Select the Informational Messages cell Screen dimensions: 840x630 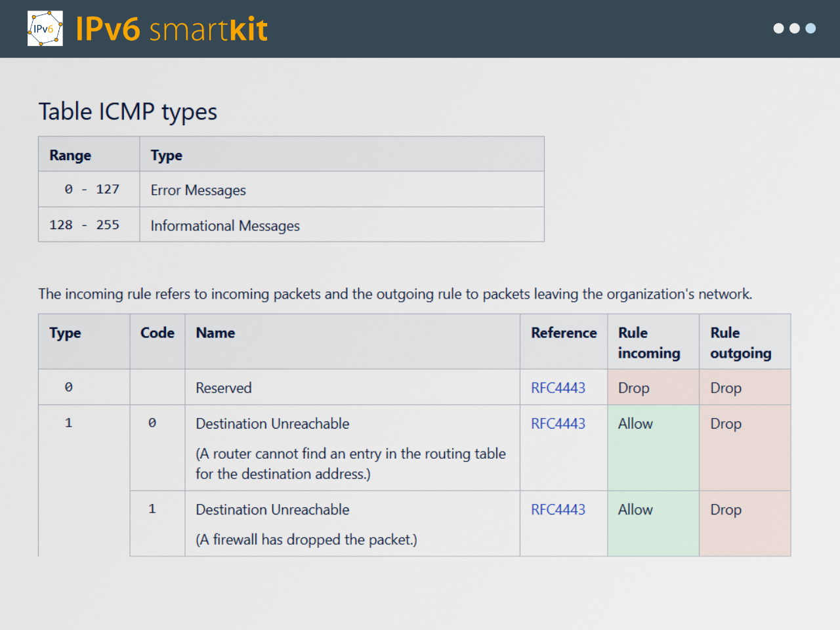pos(225,226)
